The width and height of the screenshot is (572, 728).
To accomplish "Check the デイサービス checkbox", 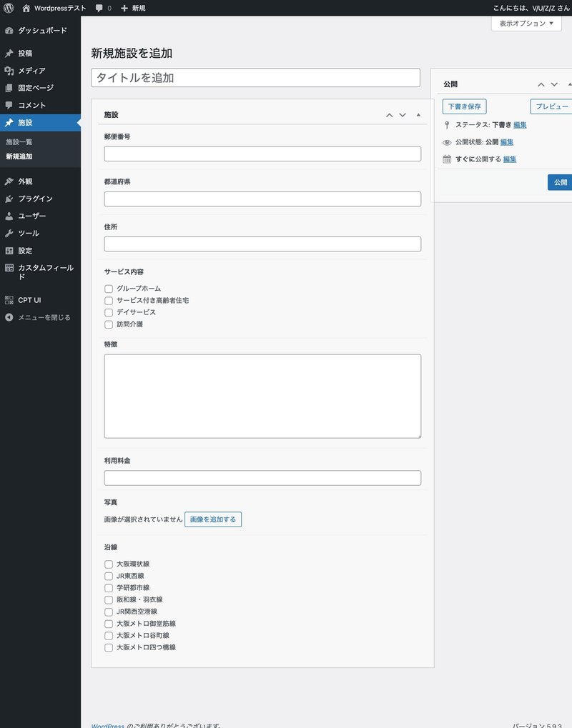I will [x=109, y=312].
